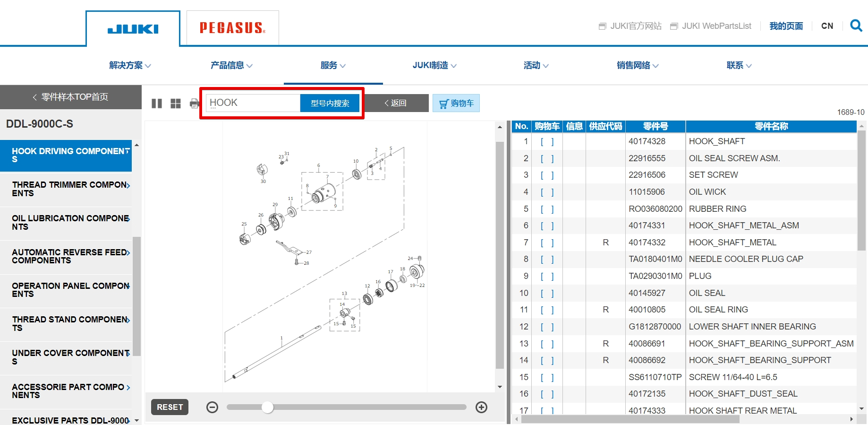Expand the 解决方案 dropdown menu
The width and height of the screenshot is (868, 425).
click(x=130, y=65)
